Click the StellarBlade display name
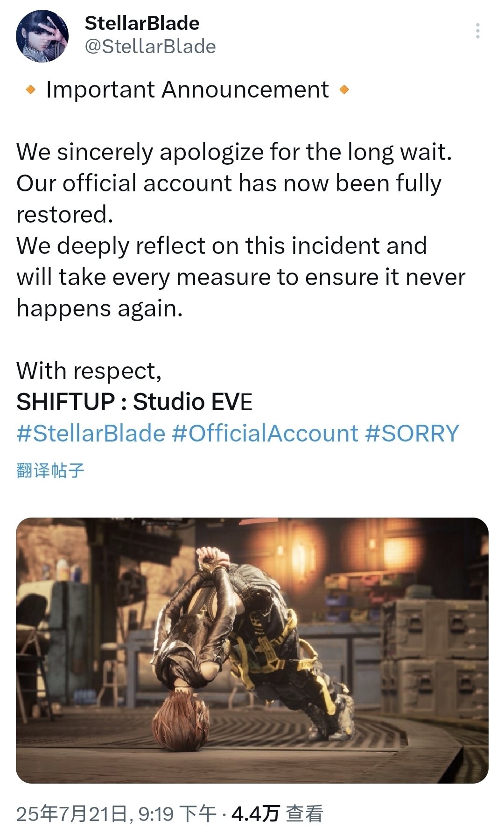Screen dimensions: 504x834 (142, 23)
